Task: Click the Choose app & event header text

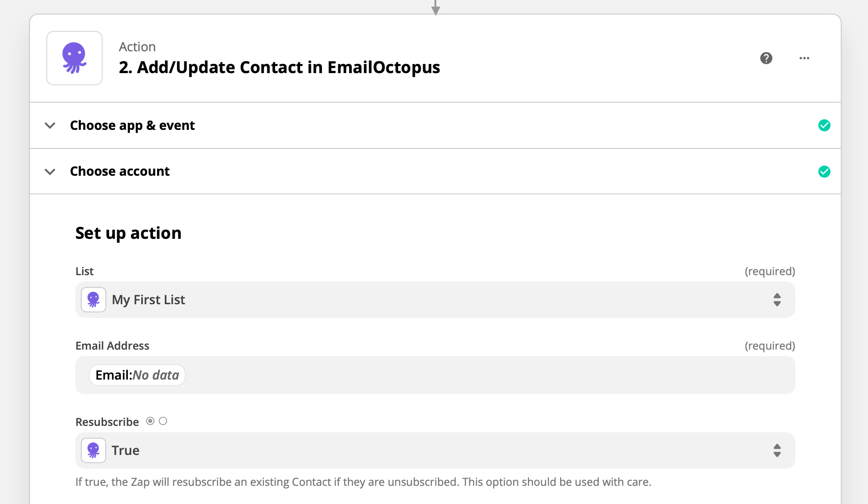Action: 132,125
